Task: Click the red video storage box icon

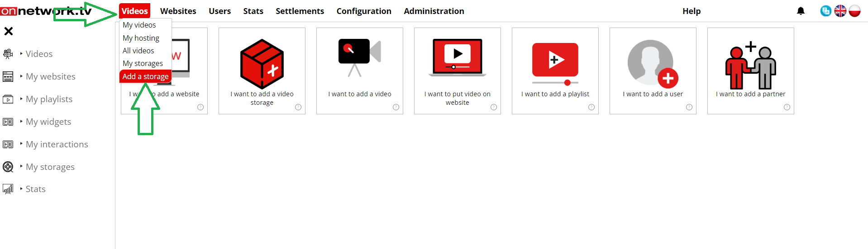Action: coord(262,64)
